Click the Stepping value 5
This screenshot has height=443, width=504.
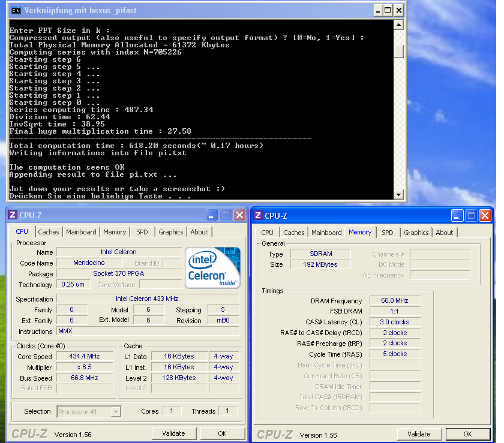[x=223, y=309]
